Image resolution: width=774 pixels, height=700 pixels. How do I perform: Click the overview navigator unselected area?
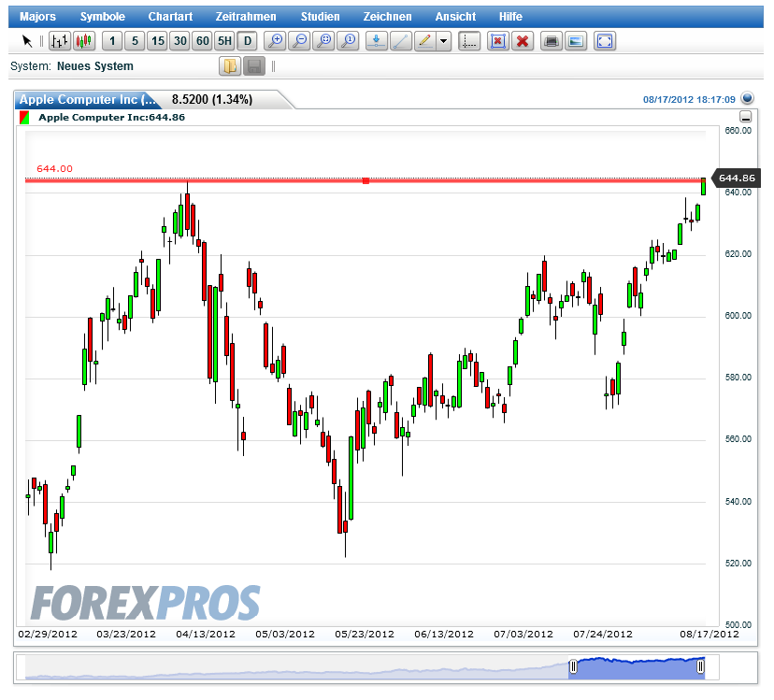tap(296, 667)
